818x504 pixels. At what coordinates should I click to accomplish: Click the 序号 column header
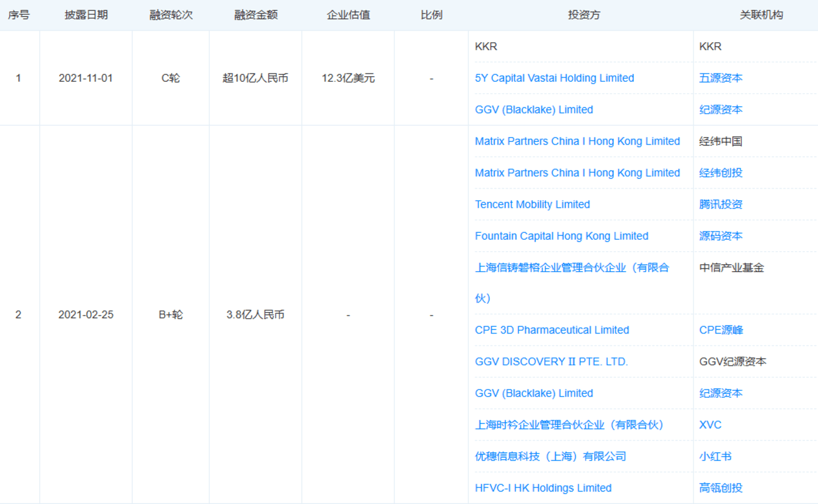[x=19, y=15]
